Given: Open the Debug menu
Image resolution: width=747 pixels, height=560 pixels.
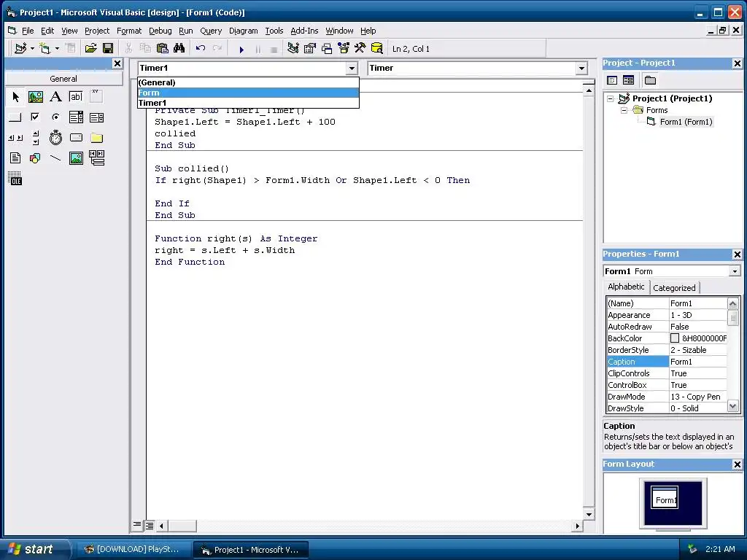Looking at the screenshot, I should click(160, 31).
